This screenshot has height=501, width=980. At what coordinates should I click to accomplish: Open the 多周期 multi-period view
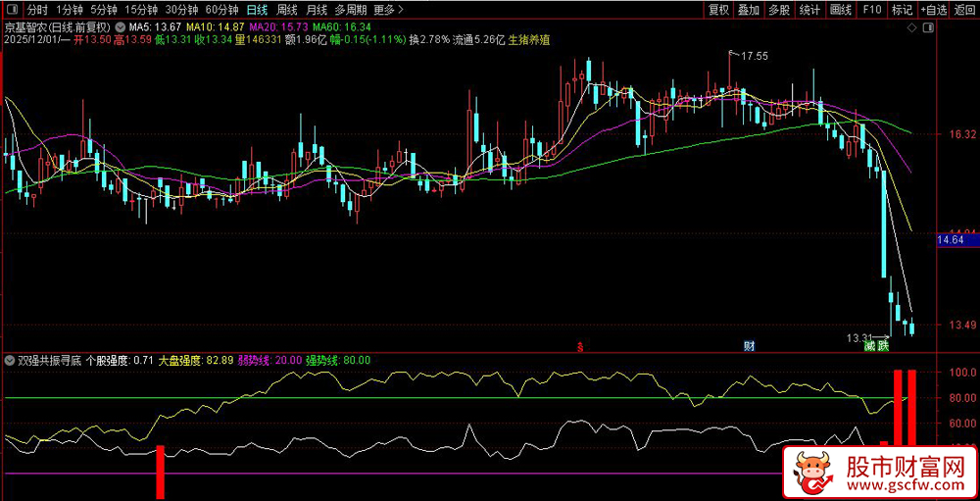coord(351,10)
